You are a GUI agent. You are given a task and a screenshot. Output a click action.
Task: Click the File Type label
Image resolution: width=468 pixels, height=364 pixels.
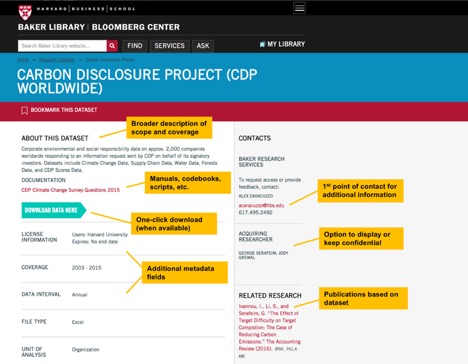pyautogui.click(x=34, y=322)
